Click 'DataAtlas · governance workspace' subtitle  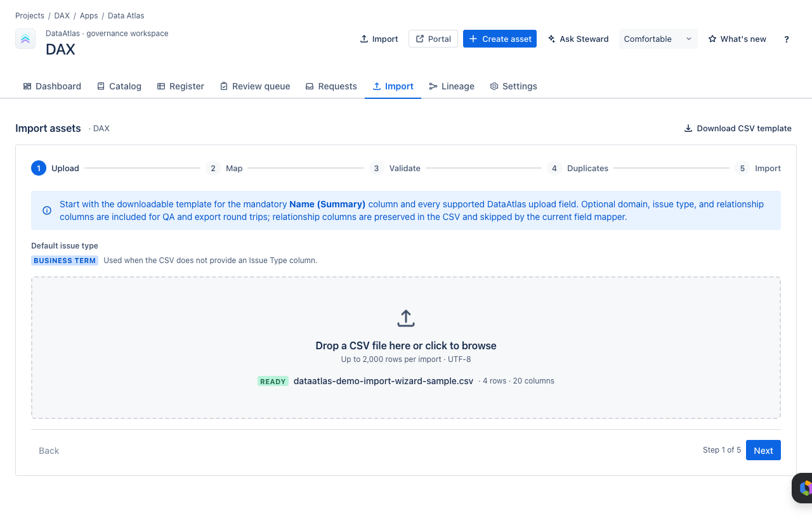[x=107, y=34]
